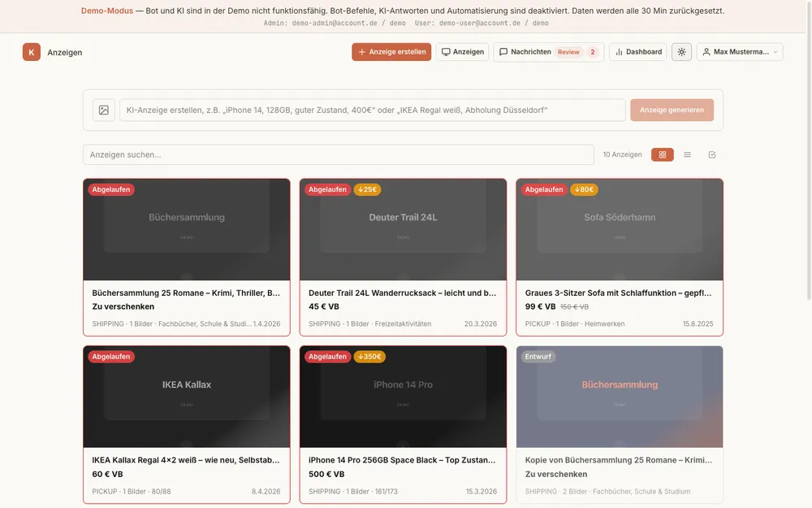
Task: Click ↓25€ price drop badge
Action: (367, 189)
